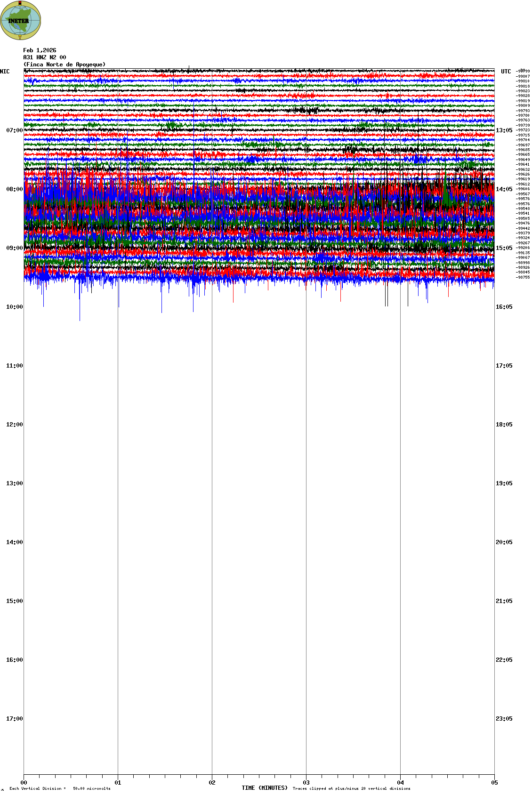The width and height of the screenshot is (532, 795).
Task: Click the 02 minute axis tick label
Action: pos(212,783)
